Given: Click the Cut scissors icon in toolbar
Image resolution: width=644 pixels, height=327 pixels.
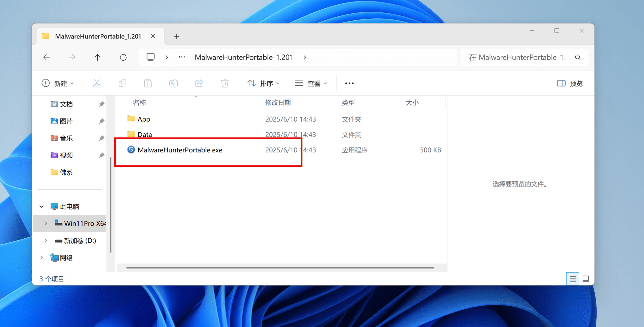Looking at the screenshot, I should [97, 83].
